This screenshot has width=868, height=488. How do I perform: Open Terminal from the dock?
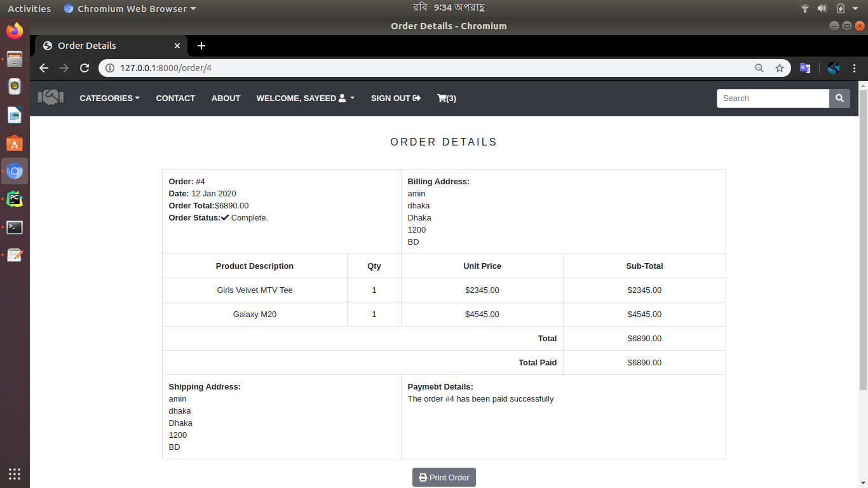tap(15, 227)
